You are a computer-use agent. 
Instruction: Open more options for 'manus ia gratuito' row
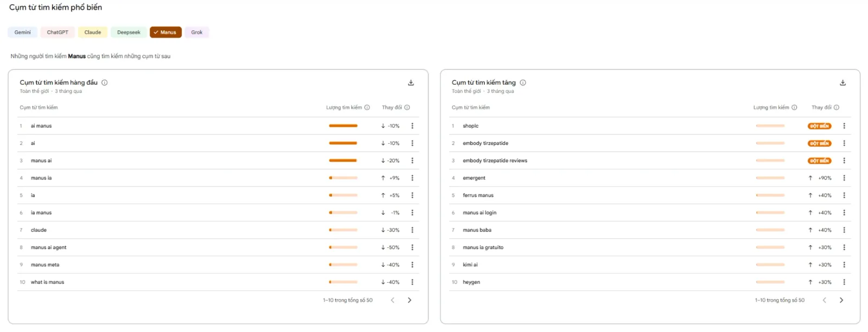click(x=844, y=247)
